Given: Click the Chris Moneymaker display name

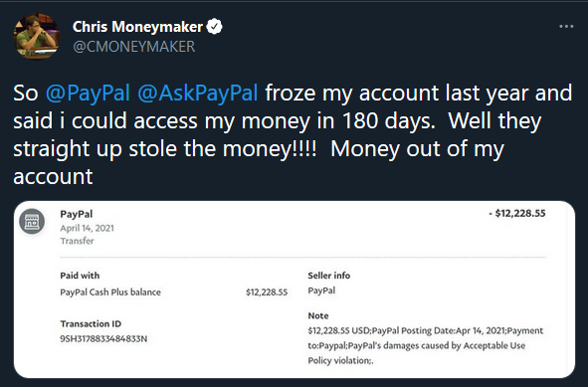Looking at the screenshot, I should point(137,27).
